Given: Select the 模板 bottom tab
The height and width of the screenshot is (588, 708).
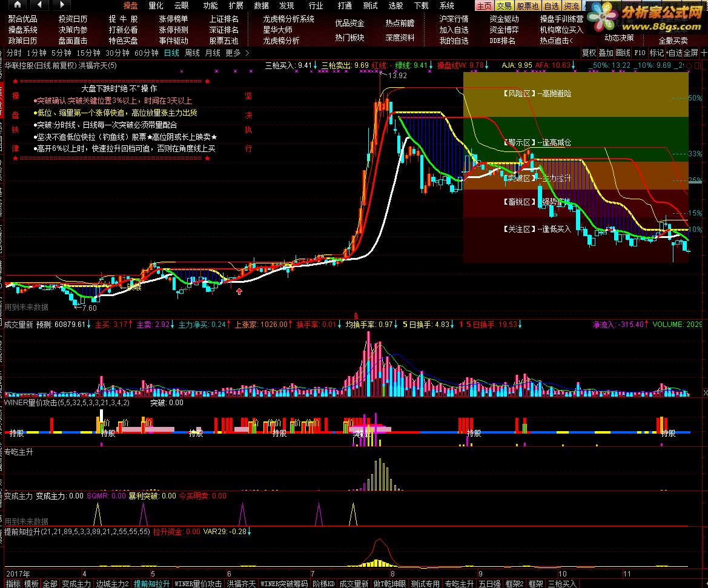Looking at the screenshot, I should pos(31,584).
